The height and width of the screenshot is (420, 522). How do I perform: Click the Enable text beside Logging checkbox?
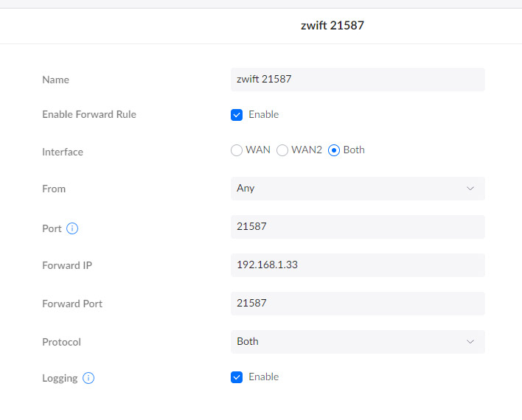click(263, 377)
